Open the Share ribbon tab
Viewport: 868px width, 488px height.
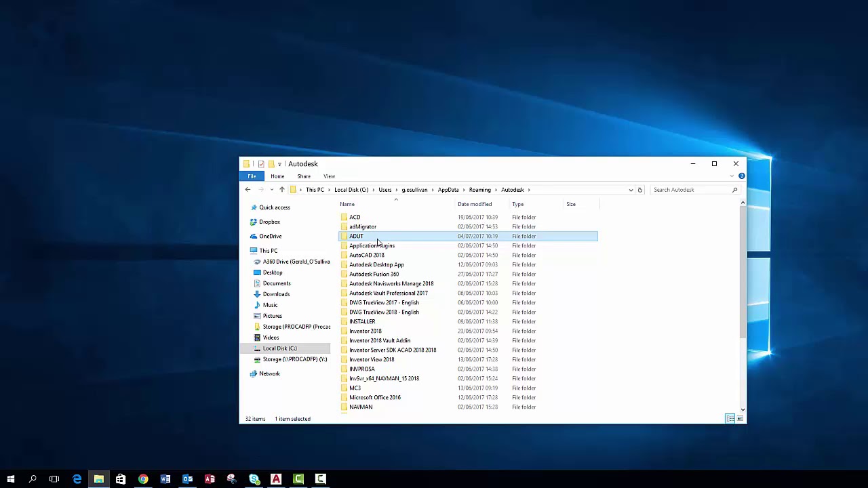pos(304,176)
